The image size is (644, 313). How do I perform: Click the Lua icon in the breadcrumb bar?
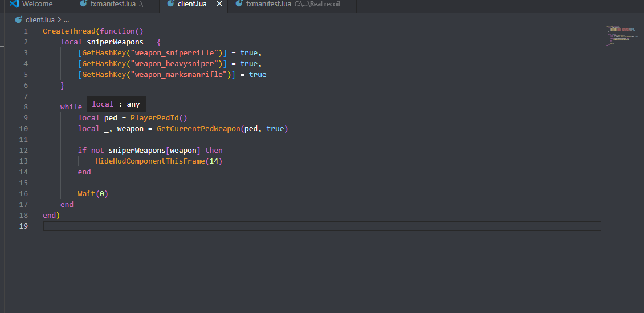[x=19, y=19]
